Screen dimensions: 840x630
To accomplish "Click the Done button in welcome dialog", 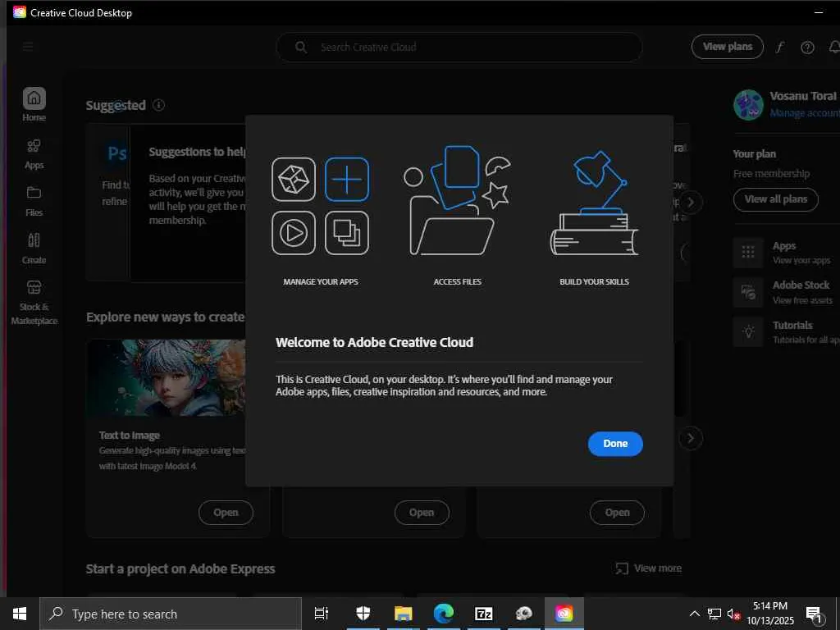I will [615, 444].
